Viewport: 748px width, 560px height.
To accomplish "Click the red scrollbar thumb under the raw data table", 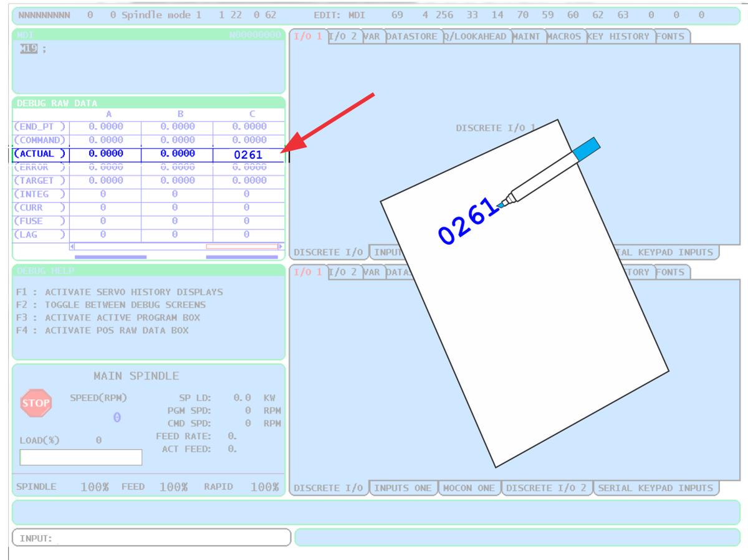I will tap(241, 247).
